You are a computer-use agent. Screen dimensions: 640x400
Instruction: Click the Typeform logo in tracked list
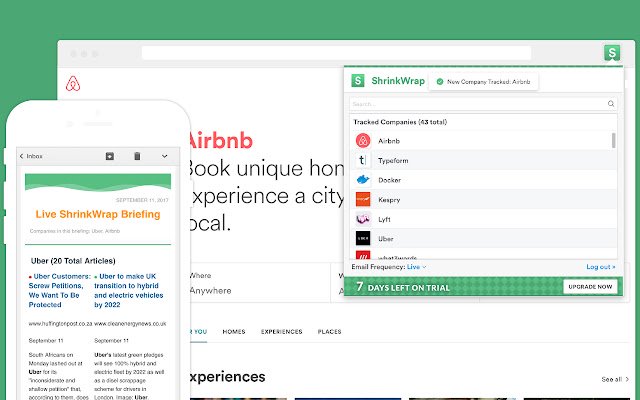coord(362,160)
